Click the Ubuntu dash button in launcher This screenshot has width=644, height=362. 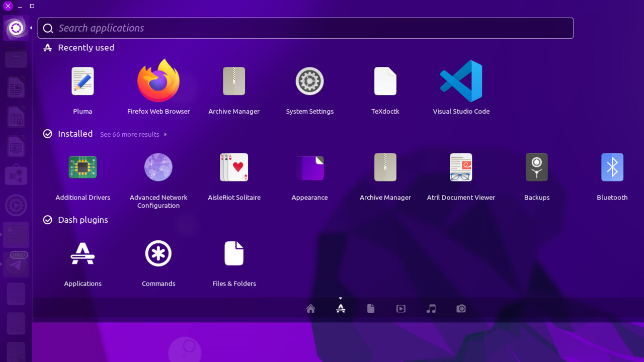tap(16, 28)
